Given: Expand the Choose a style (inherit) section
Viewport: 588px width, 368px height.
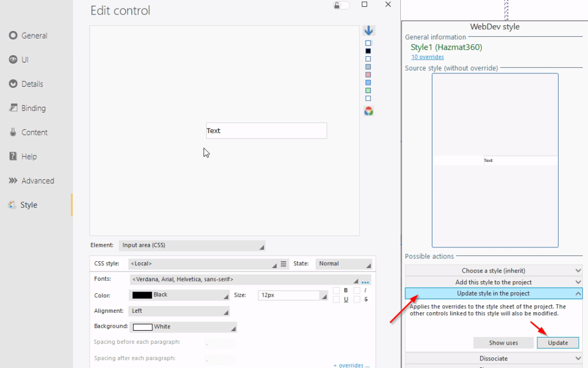Looking at the screenshot, I should [493, 270].
